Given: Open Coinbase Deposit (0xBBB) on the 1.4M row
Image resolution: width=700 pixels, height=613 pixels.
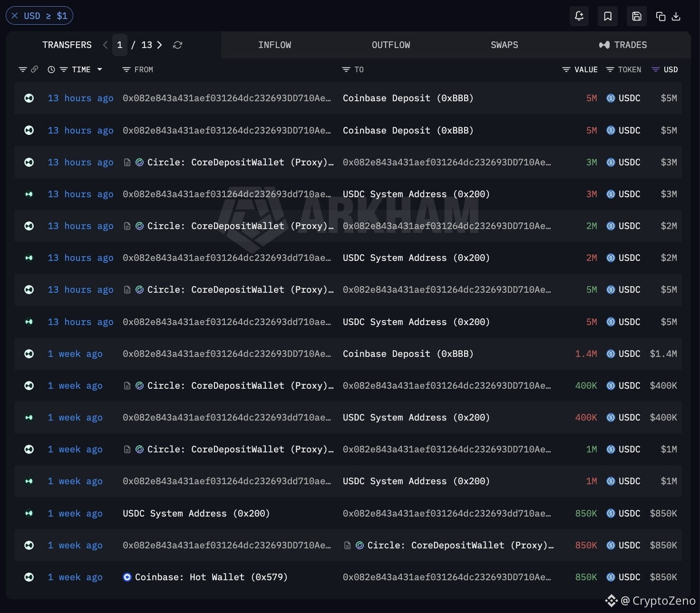Looking at the screenshot, I should coord(408,354).
